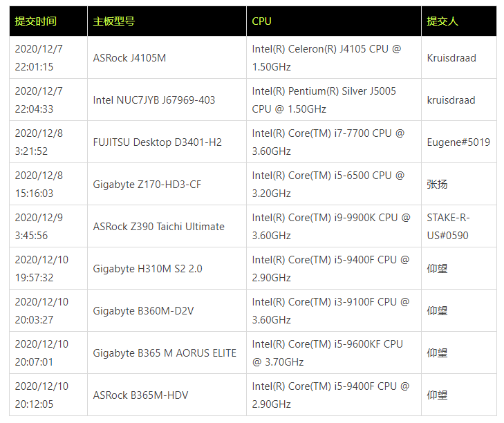
Task: Select the 2020/12/7 22:04:33 timestamp cell
Action: click(x=48, y=100)
